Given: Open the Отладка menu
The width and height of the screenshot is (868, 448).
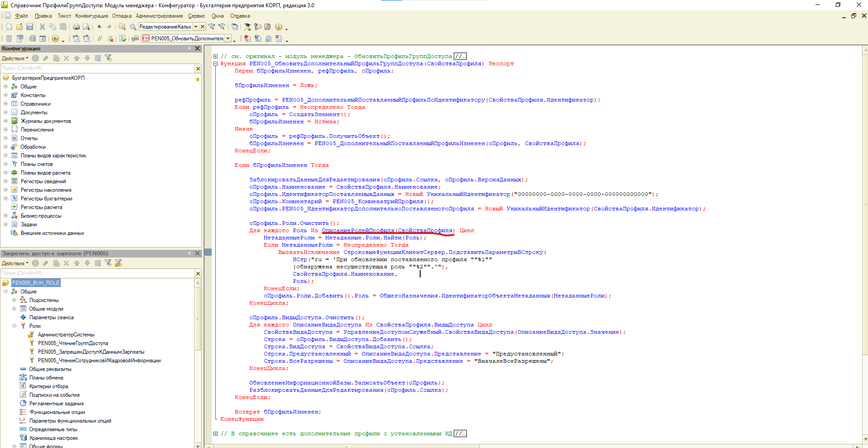Looking at the screenshot, I should [x=122, y=16].
